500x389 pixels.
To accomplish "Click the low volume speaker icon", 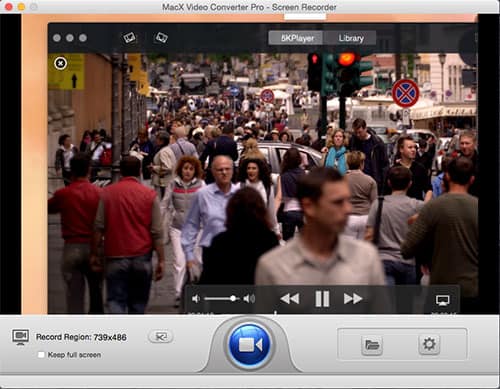I will pyautogui.click(x=196, y=299).
